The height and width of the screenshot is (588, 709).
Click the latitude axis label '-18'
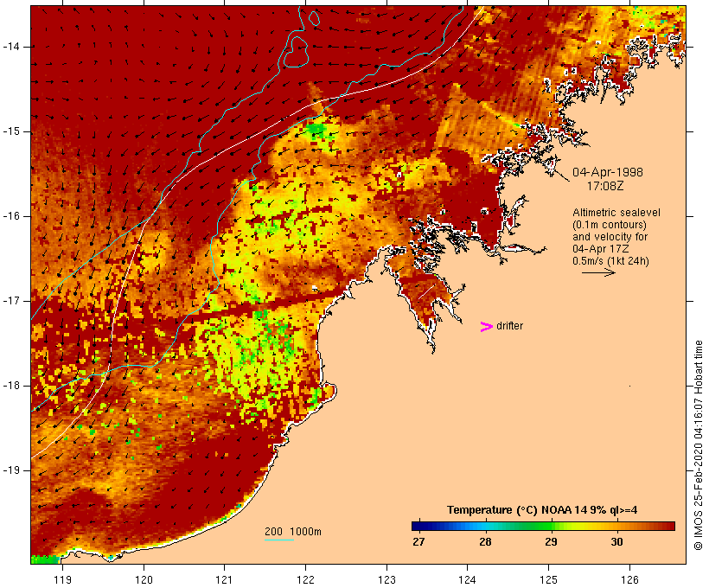[x=11, y=386]
